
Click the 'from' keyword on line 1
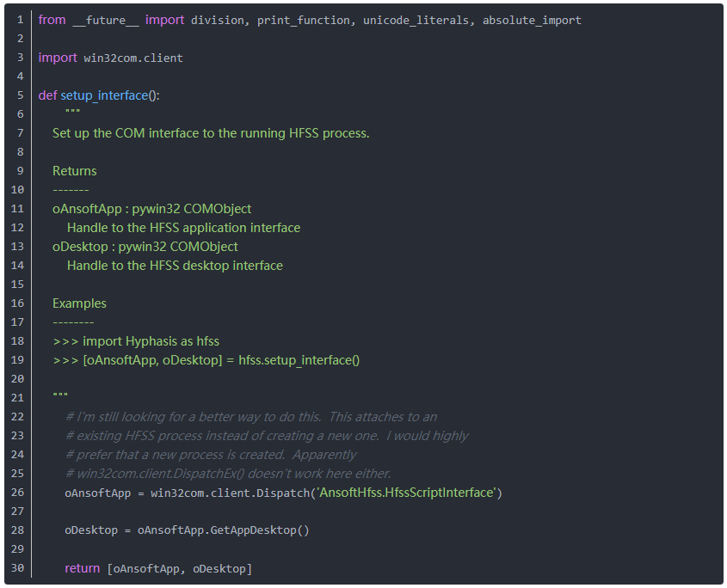tap(52, 20)
